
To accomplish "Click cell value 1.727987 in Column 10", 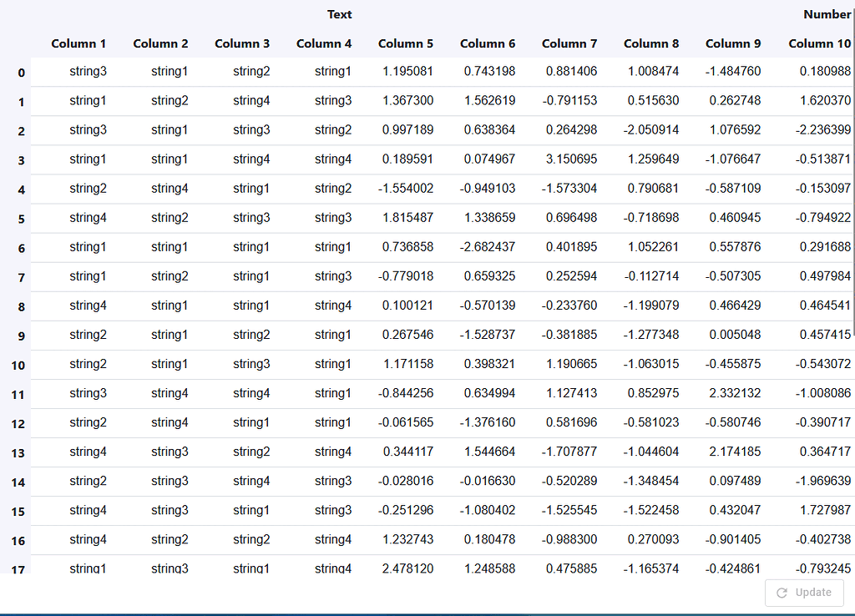I will [820, 510].
